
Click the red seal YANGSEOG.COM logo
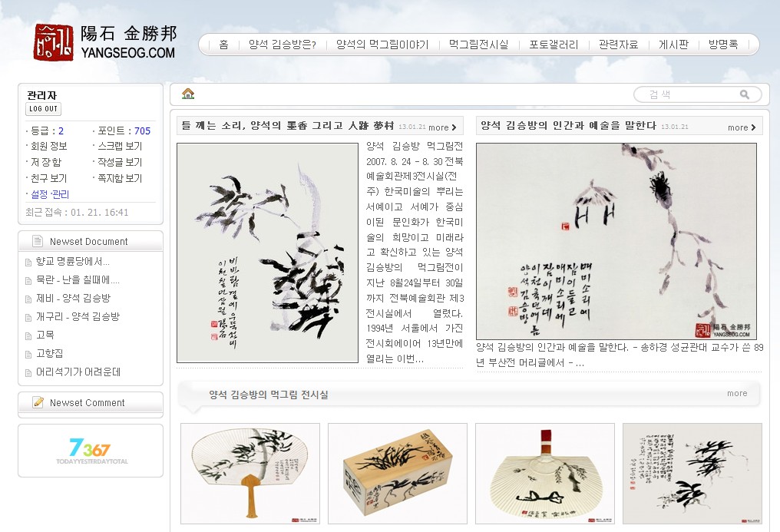pyautogui.click(x=105, y=43)
